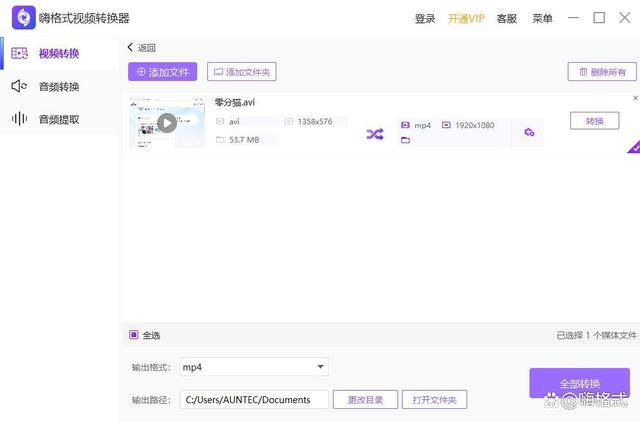
Task: Click the output folder icon below mp4
Action: pos(405,140)
